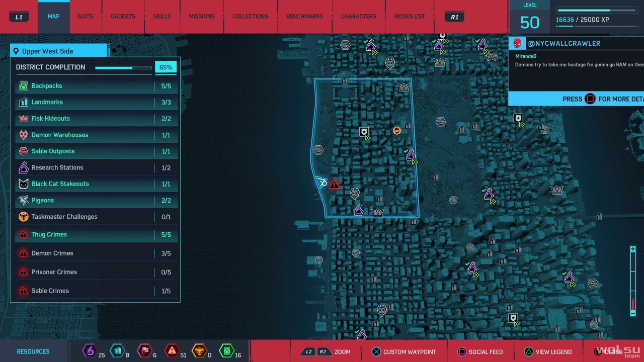Screen dimensions: 644x362
Task: Go to the Missions tab
Action: [202, 17]
